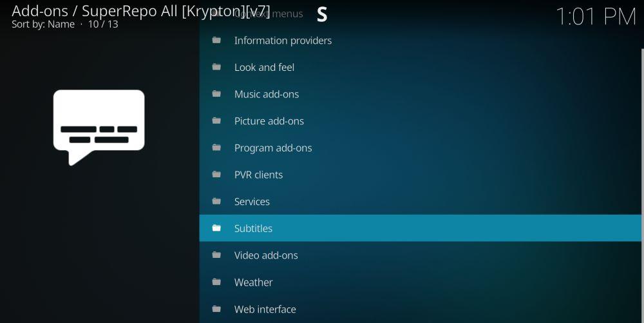Open the Program add-ons category

[x=420, y=148]
